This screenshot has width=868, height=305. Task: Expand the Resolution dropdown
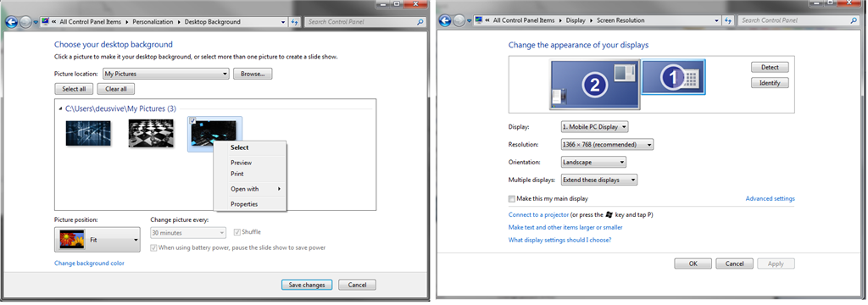click(x=607, y=145)
